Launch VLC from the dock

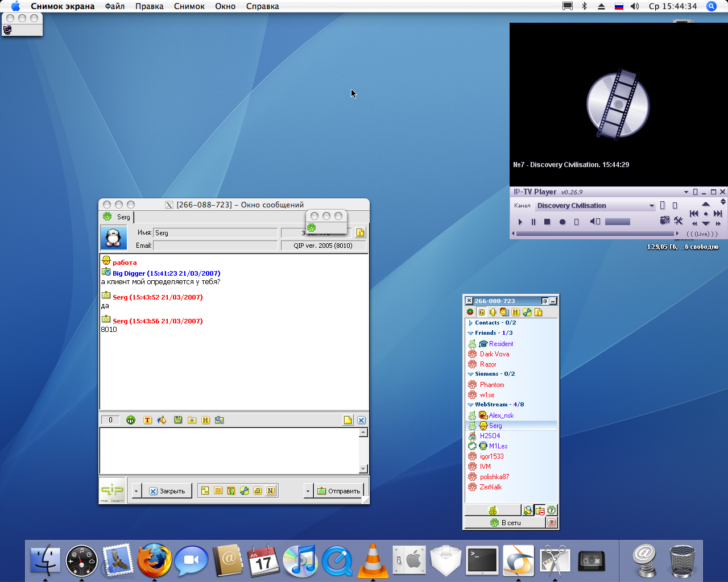pyautogui.click(x=373, y=560)
